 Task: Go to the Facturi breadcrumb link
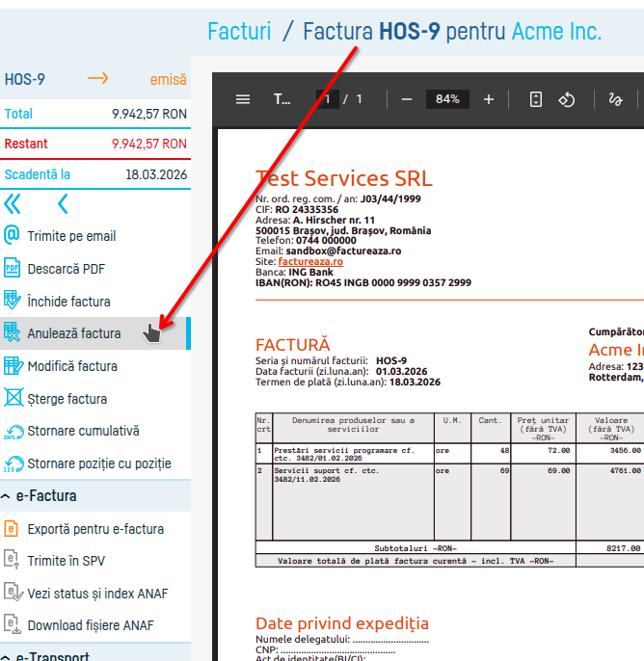[239, 32]
